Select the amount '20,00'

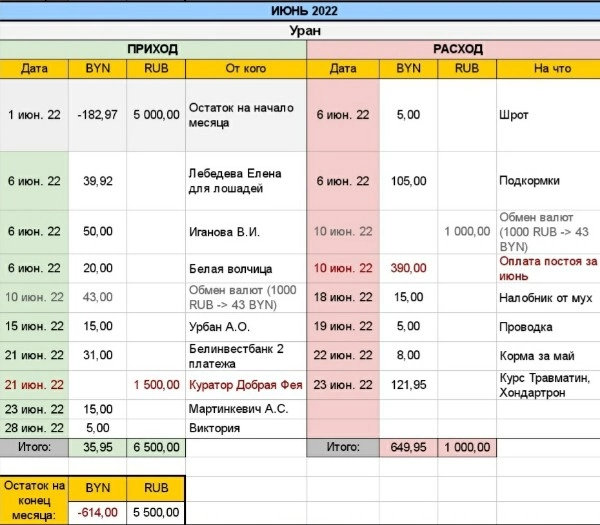[98, 268]
